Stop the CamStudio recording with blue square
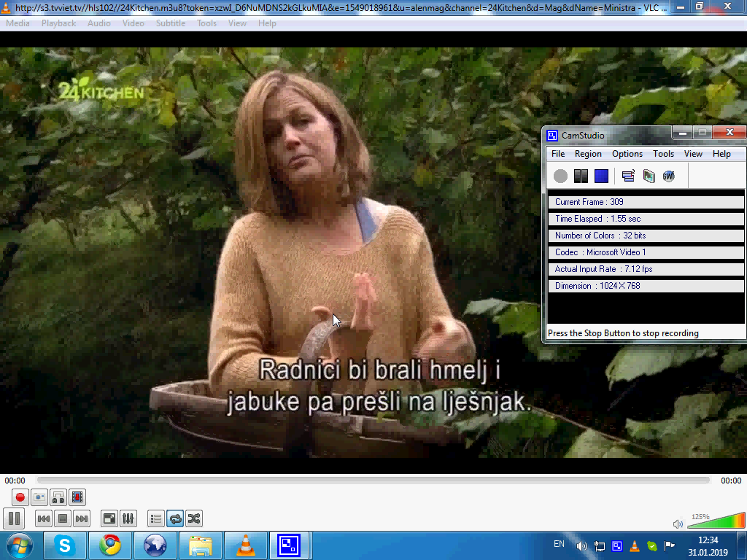The height and width of the screenshot is (560, 747). [601, 176]
